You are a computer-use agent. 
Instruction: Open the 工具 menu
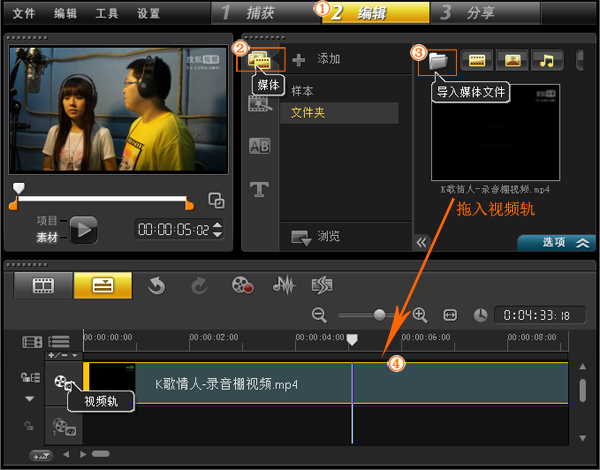[x=107, y=13]
